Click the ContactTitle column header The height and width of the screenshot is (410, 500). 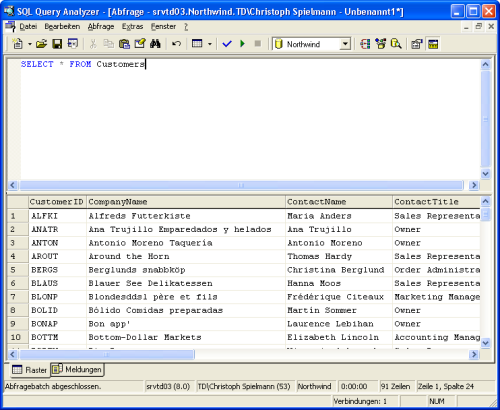436,202
